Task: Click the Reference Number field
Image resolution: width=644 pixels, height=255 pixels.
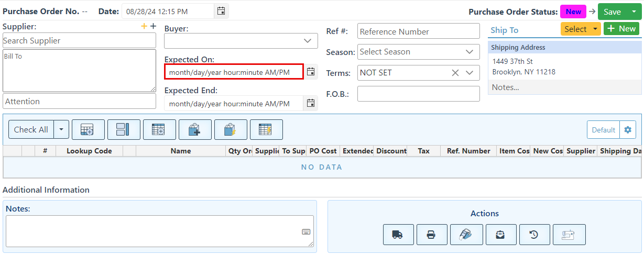Action: click(418, 31)
